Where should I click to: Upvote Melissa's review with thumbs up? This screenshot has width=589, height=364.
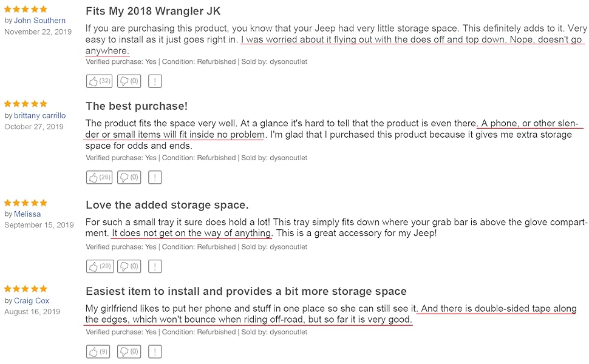(98, 266)
